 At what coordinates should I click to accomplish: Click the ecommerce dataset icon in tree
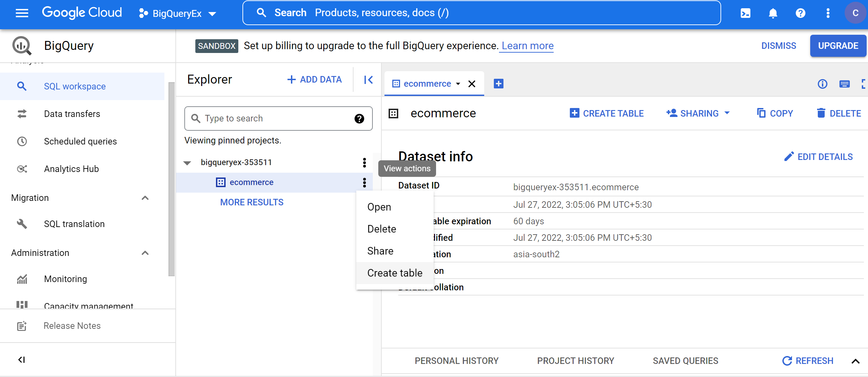pyautogui.click(x=221, y=182)
